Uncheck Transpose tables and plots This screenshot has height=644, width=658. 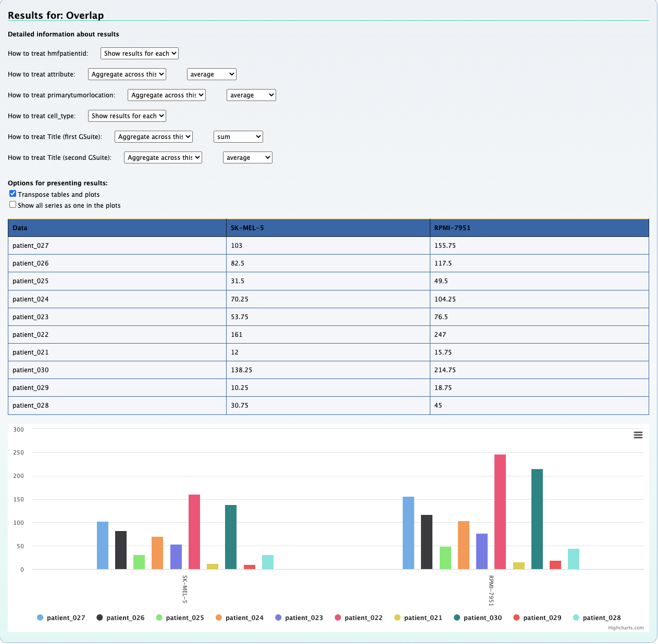coord(13,194)
